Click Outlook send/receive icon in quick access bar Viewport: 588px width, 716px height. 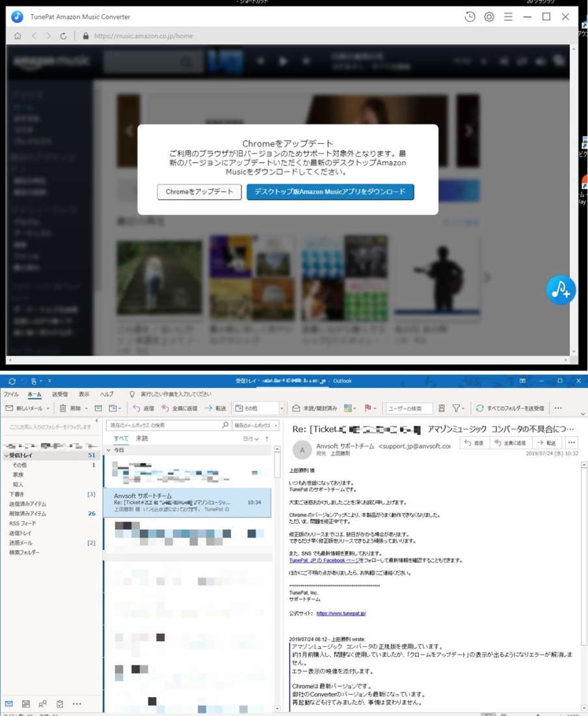coord(12,381)
